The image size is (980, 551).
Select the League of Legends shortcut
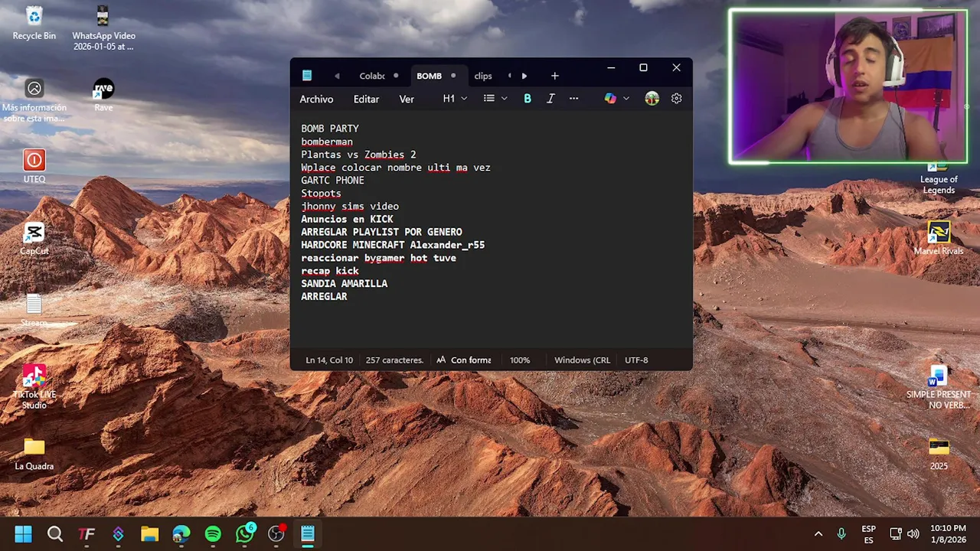pos(939,178)
